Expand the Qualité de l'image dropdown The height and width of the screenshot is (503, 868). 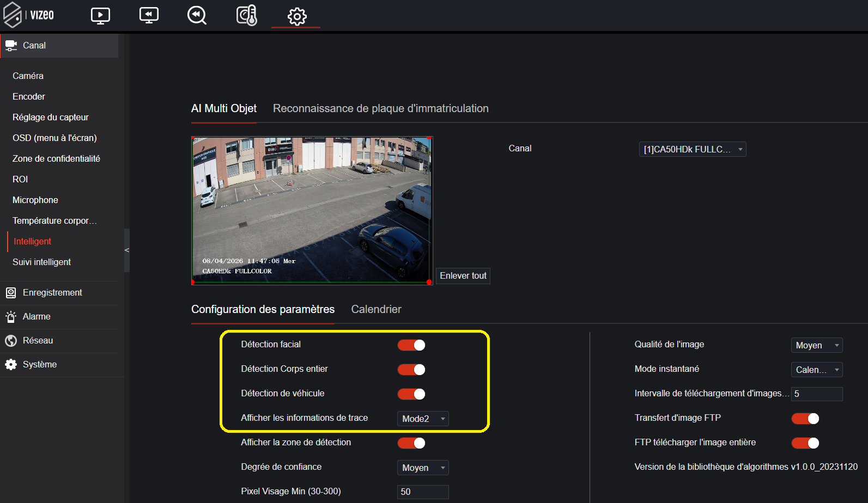pos(816,345)
